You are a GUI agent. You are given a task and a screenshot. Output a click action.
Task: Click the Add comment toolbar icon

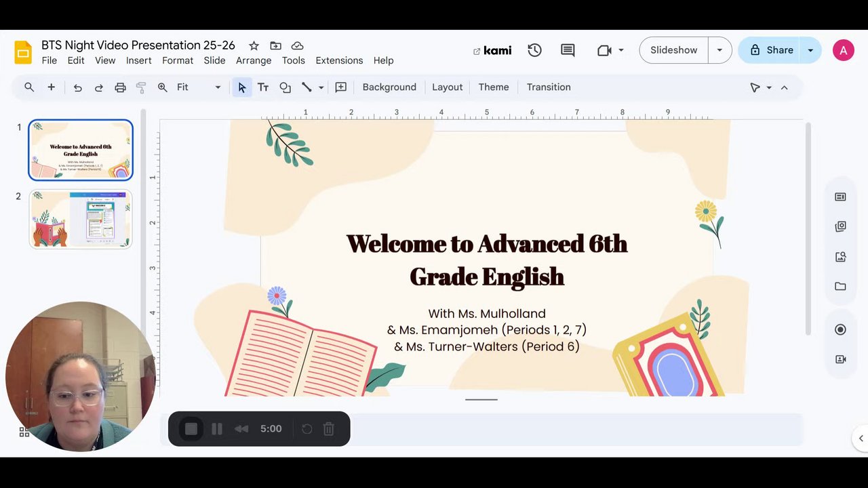[340, 87]
